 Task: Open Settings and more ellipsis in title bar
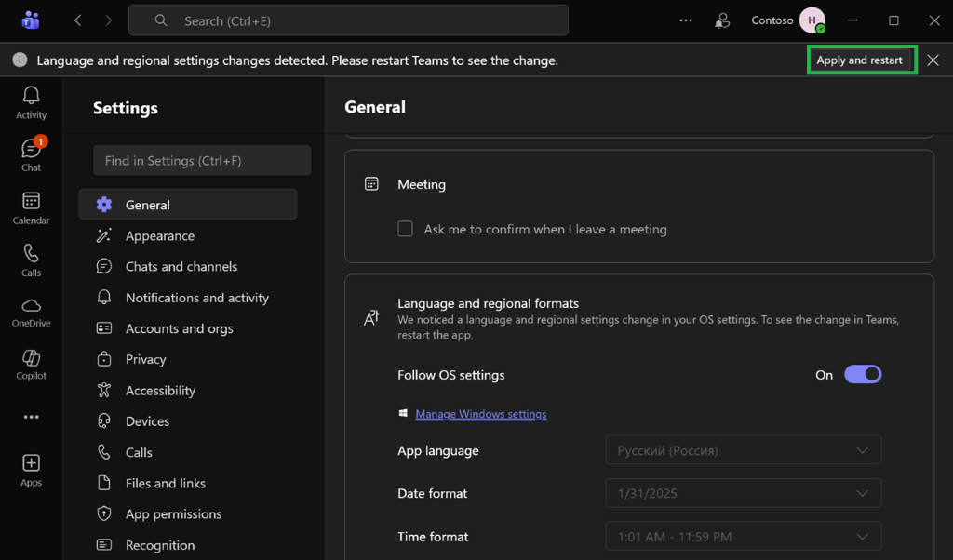click(x=686, y=20)
